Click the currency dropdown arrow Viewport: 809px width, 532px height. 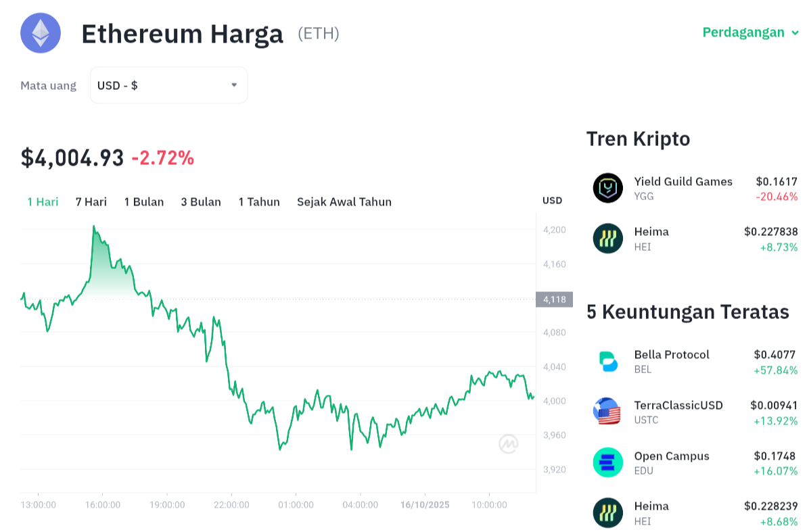pos(234,85)
